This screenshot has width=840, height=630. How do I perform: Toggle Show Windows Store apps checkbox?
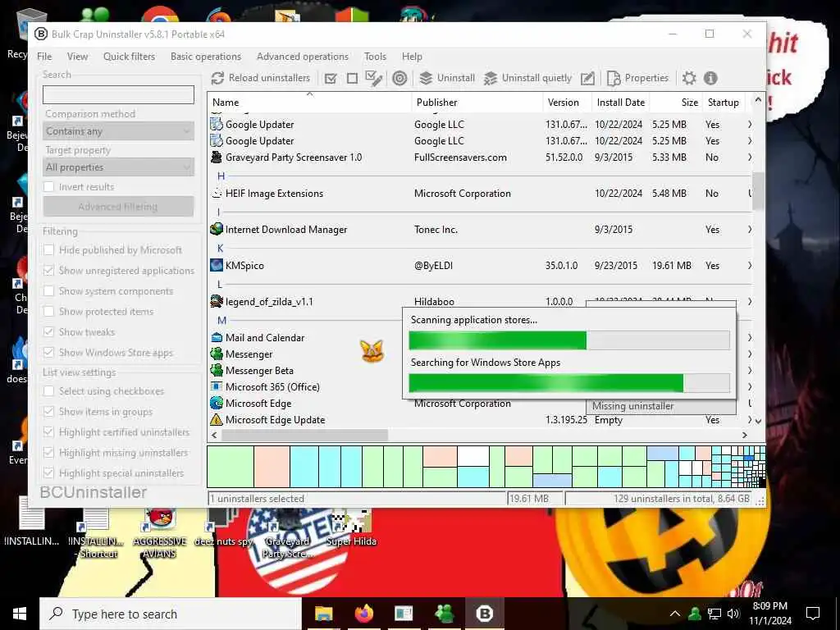click(48, 352)
